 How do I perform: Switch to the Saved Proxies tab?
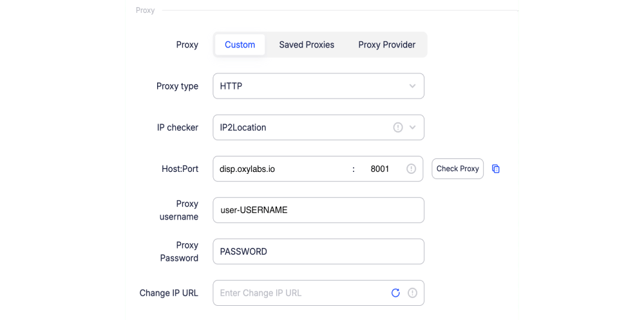pyautogui.click(x=307, y=45)
